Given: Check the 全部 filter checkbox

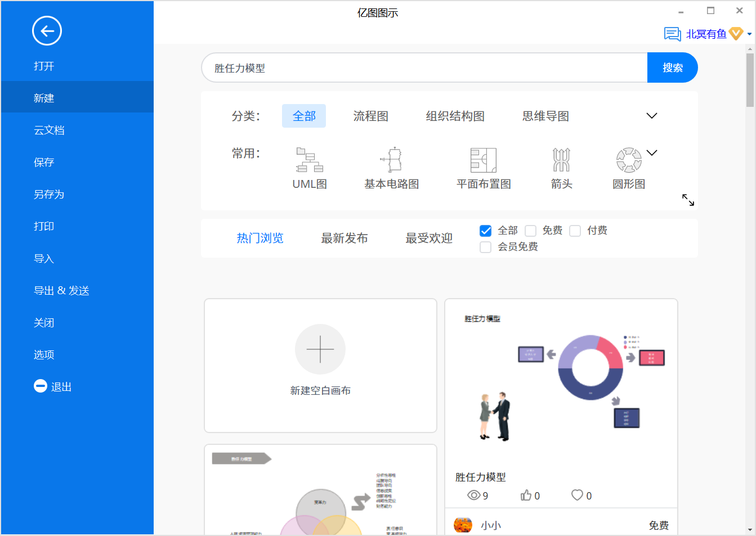Looking at the screenshot, I should click(485, 231).
